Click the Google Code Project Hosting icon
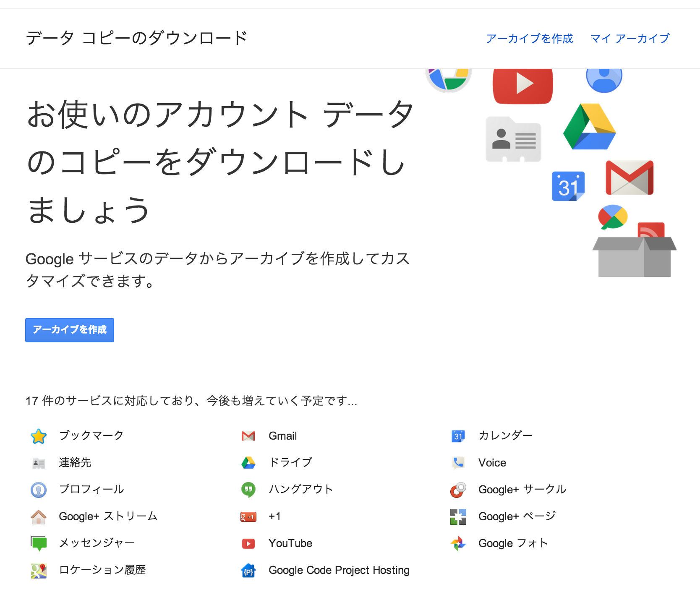 pos(248,571)
